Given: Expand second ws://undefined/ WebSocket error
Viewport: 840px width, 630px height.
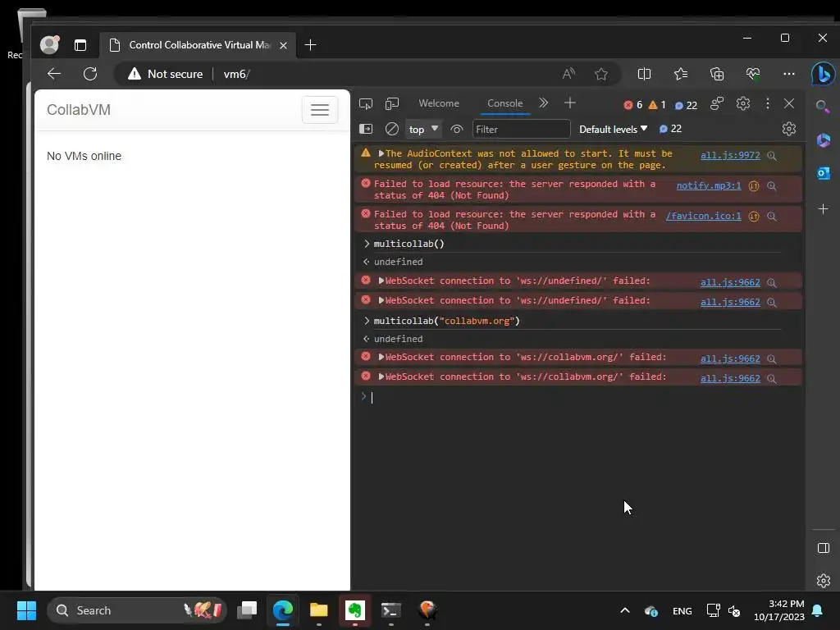Looking at the screenshot, I should point(381,300).
